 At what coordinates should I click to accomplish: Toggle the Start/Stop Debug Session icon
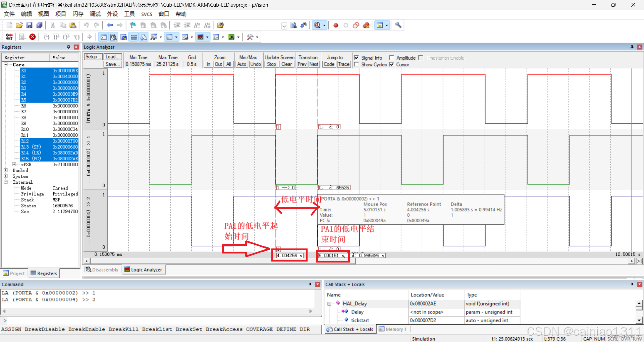(317, 25)
